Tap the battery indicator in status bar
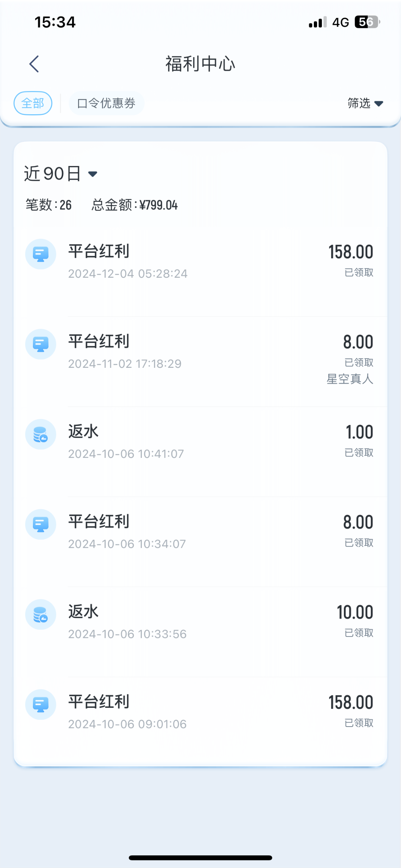 pyautogui.click(x=367, y=22)
